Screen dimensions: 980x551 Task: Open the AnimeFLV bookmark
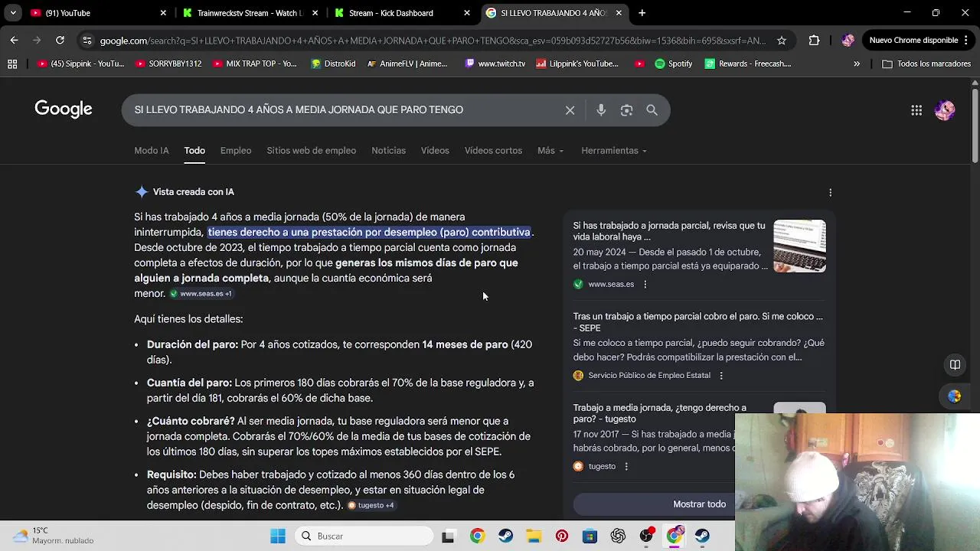(407, 64)
